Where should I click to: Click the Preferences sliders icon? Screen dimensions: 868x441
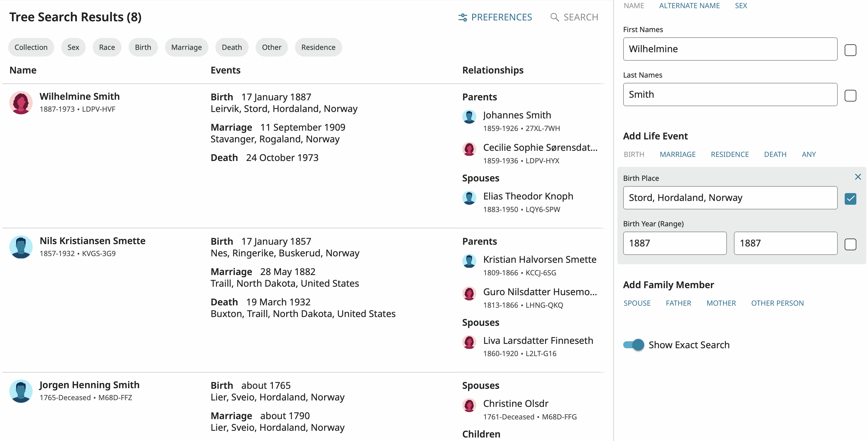[463, 17]
